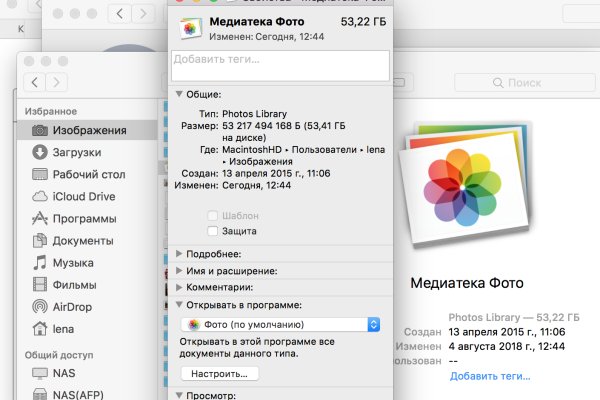Viewport: 600px width, 400px height.
Task: Enable the Шаблон checkbox
Action: click(x=213, y=215)
